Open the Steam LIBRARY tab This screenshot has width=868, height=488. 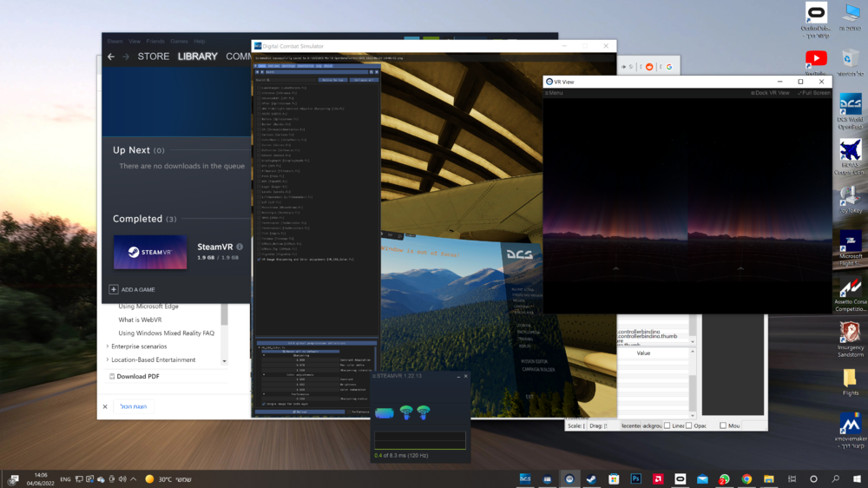pyautogui.click(x=197, y=56)
